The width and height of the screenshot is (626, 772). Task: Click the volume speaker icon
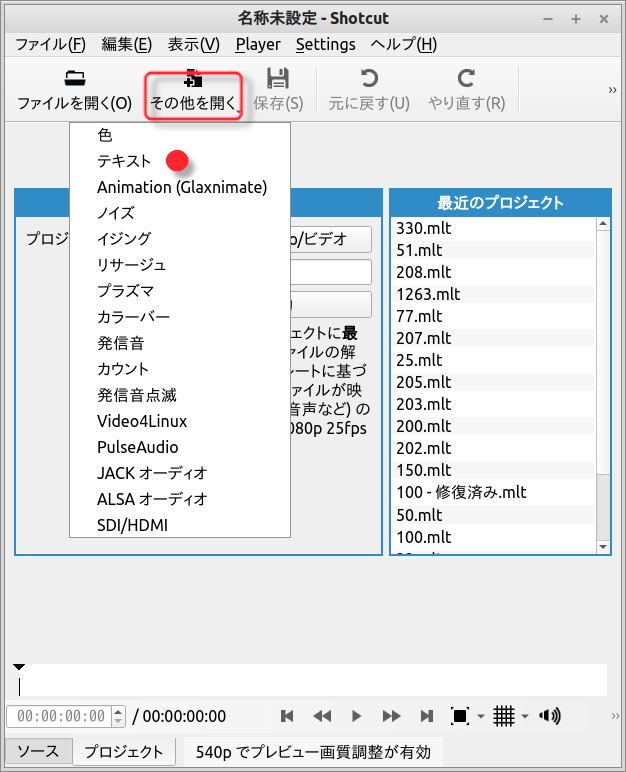548,716
